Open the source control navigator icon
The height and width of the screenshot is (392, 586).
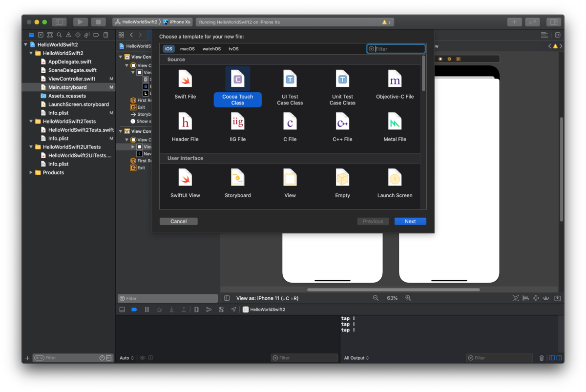coord(41,35)
